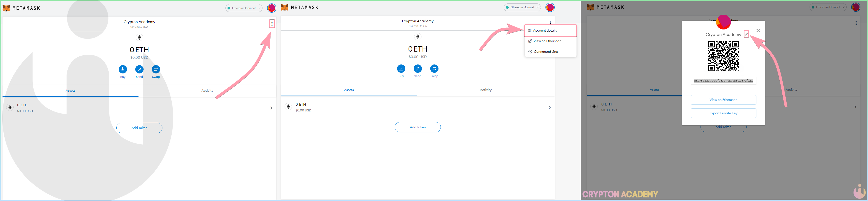Image resolution: width=868 pixels, height=201 pixels.
Task: Click the dimmed account avatar in the right panel header
Action: pos(856,7)
